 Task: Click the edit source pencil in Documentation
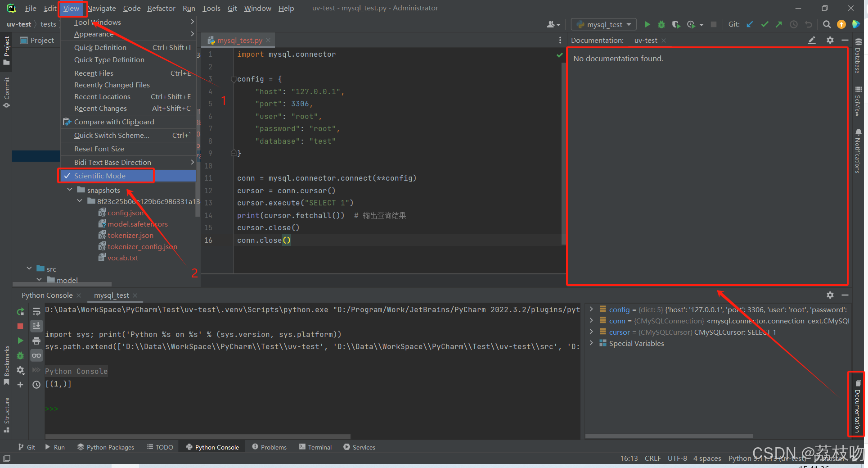812,40
